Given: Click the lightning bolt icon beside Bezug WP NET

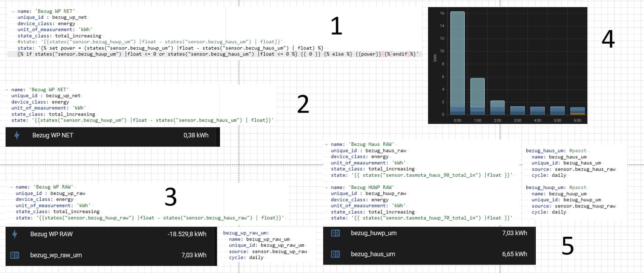Looking at the screenshot, I should pyautogui.click(x=17, y=135).
